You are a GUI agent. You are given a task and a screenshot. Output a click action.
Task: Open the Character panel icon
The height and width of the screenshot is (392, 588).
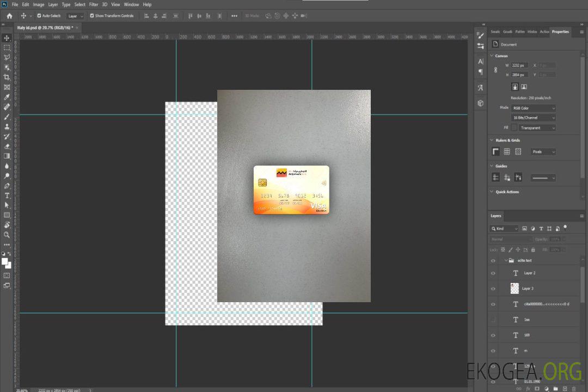coord(480,61)
